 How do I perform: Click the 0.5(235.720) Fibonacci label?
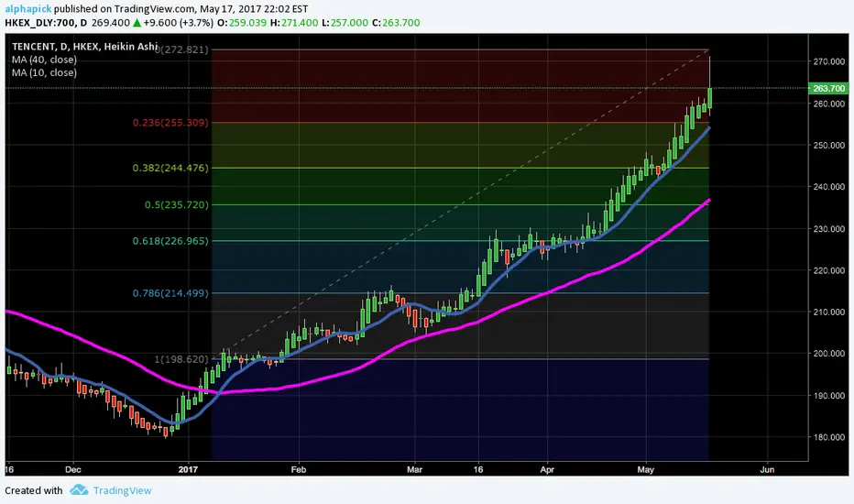(177, 205)
